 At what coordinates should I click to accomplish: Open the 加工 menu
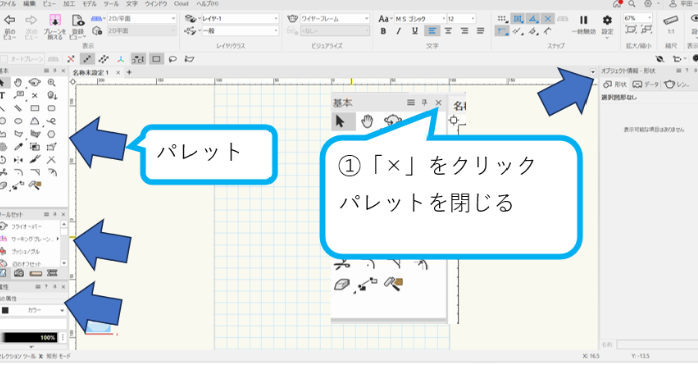(x=69, y=4)
